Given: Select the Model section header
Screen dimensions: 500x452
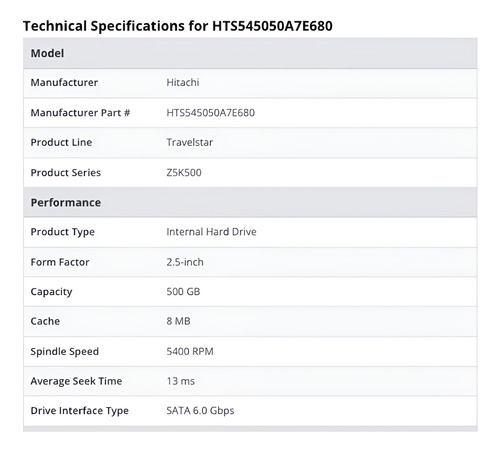Looking at the screenshot, I should coord(250,53).
